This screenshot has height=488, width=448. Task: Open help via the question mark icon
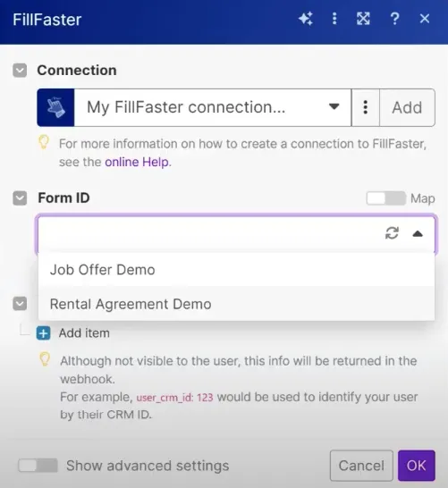pyautogui.click(x=394, y=19)
